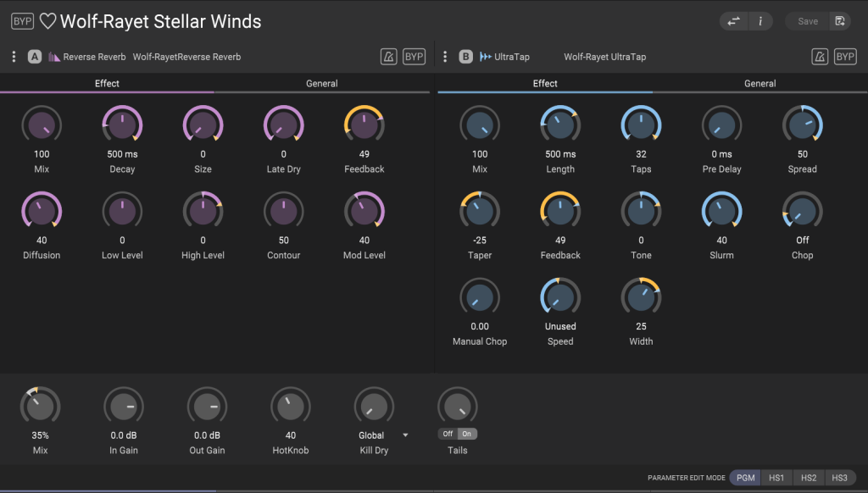
Task: Open the preset info icon
Action: click(x=760, y=21)
